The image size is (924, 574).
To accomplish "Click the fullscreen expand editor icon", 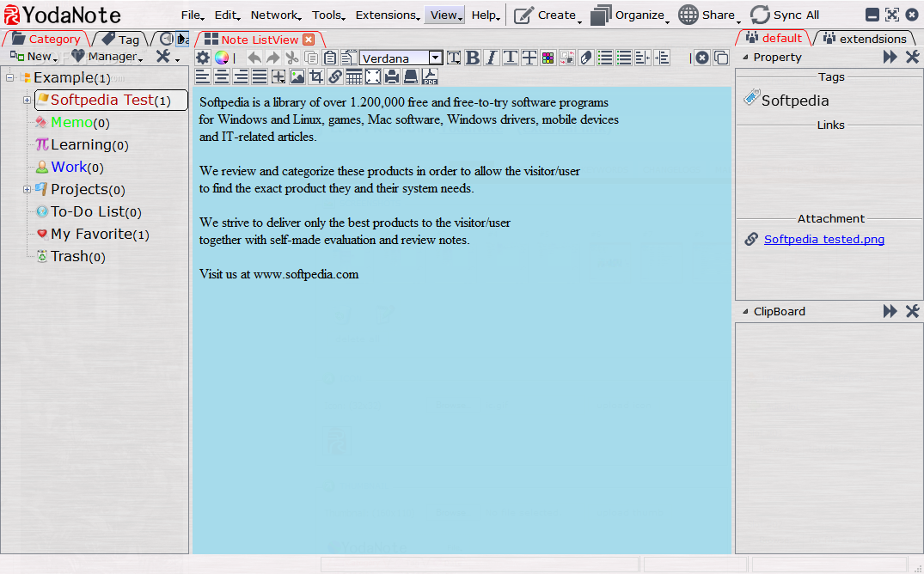I will pyautogui.click(x=373, y=76).
